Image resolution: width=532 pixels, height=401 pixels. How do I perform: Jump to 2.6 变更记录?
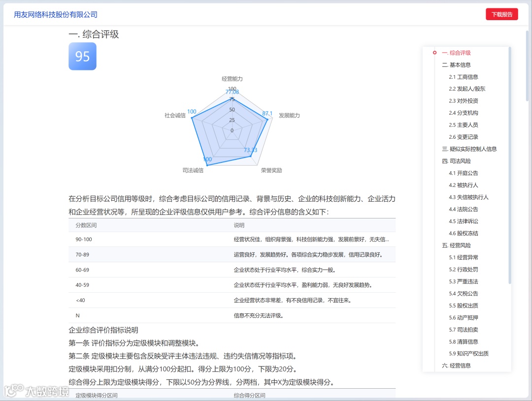pos(463,137)
